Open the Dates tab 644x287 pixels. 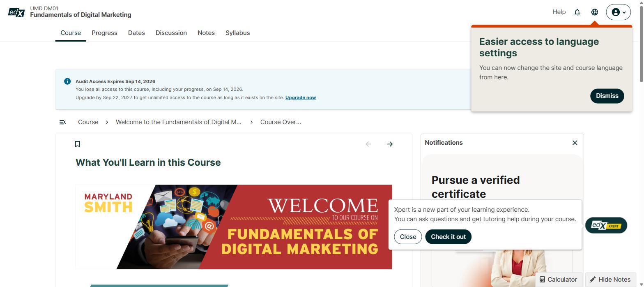(x=136, y=33)
